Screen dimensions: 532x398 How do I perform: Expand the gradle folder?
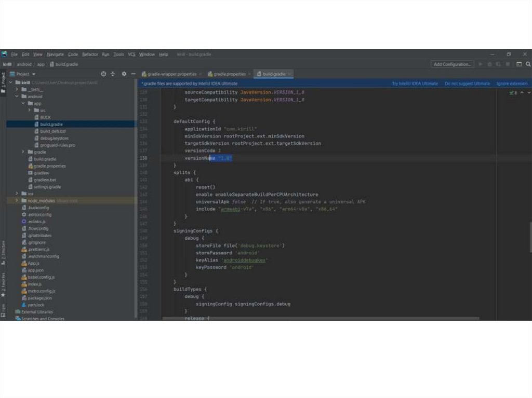point(23,152)
